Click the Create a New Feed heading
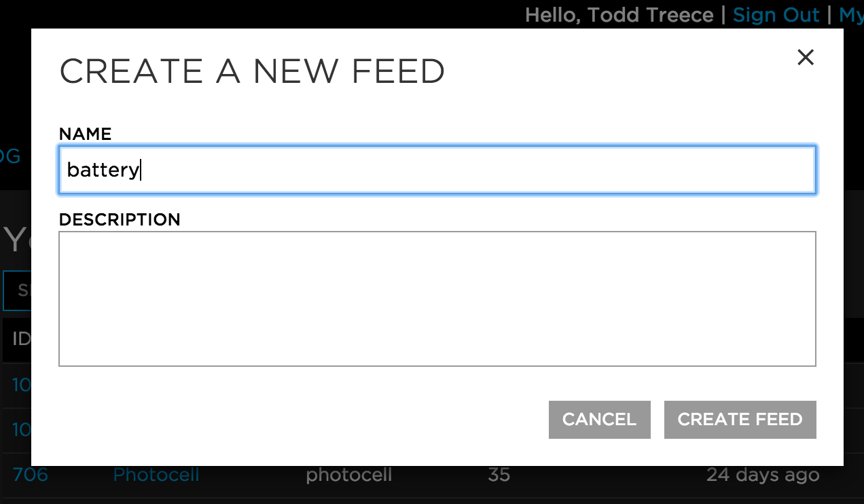Screen dimensions: 864x504 click(252, 71)
